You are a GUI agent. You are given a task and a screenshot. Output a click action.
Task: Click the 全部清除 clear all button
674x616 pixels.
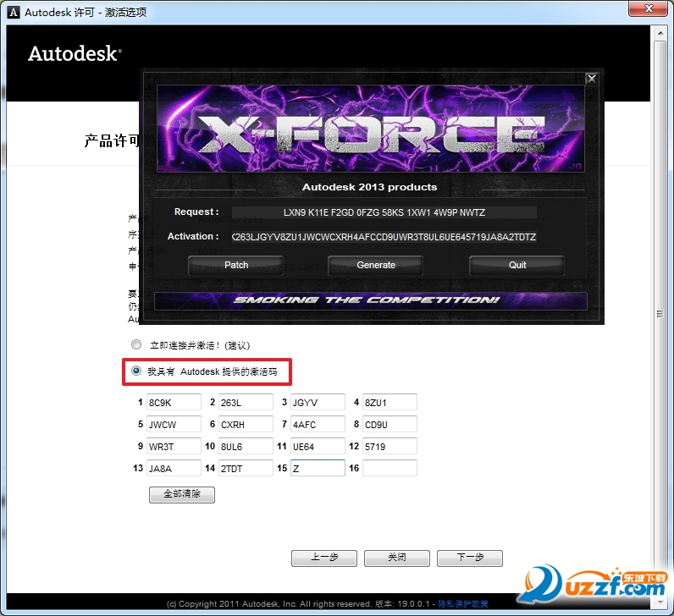(x=182, y=494)
